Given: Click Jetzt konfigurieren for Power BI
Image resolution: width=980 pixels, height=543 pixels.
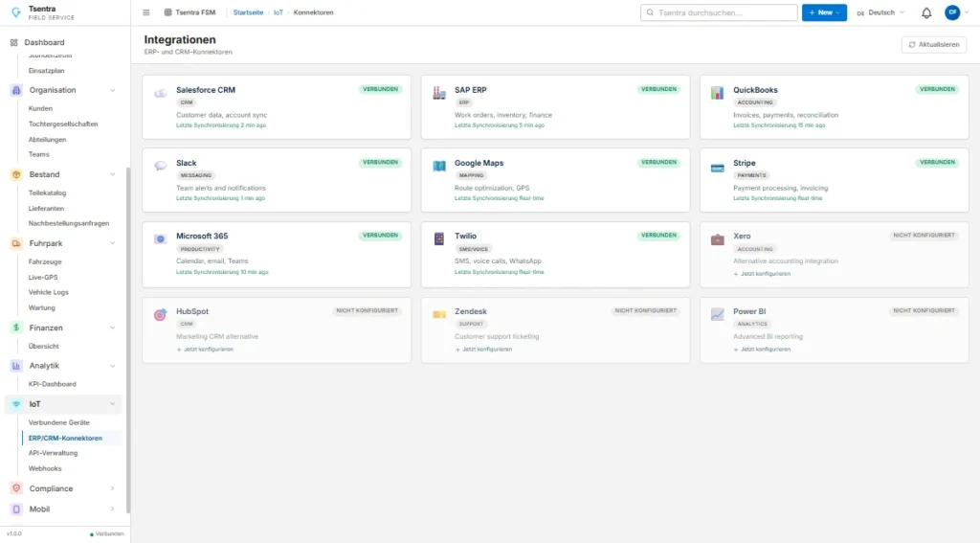Looking at the screenshot, I should click(x=762, y=350).
